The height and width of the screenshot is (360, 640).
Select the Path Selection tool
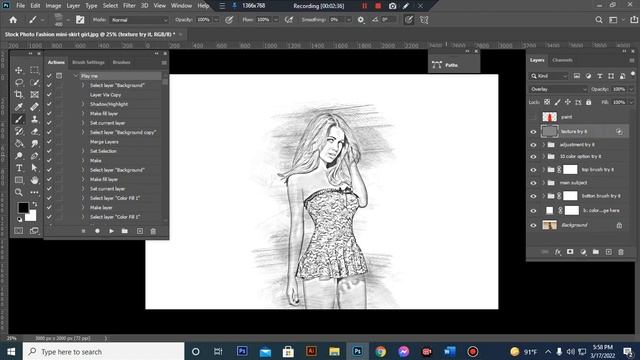(x=34, y=168)
